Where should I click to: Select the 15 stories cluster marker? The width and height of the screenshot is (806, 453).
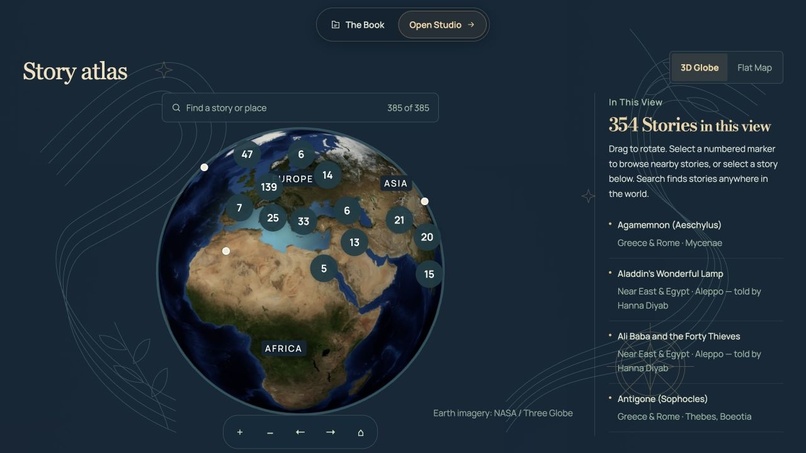[429, 274]
